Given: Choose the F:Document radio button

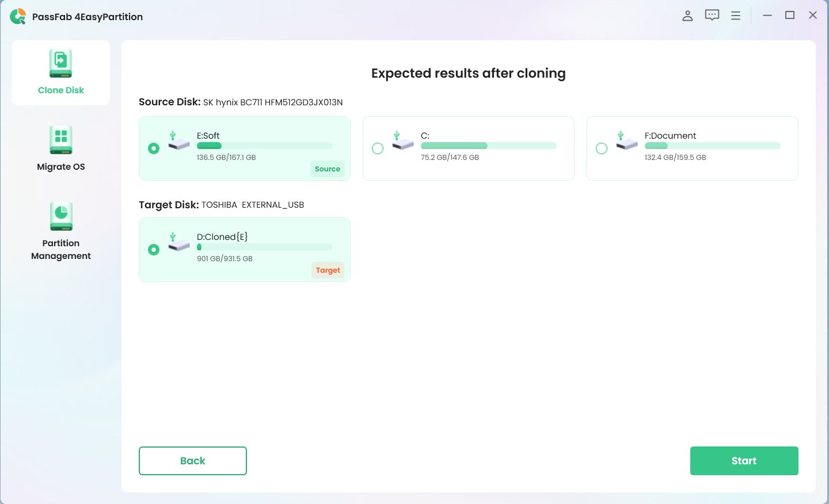Looking at the screenshot, I should pyautogui.click(x=602, y=148).
